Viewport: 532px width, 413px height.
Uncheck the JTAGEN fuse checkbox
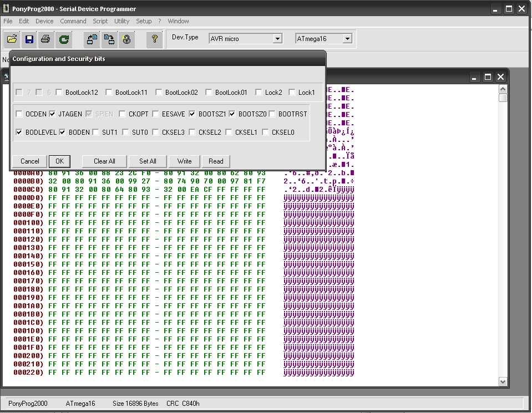(52, 114)
